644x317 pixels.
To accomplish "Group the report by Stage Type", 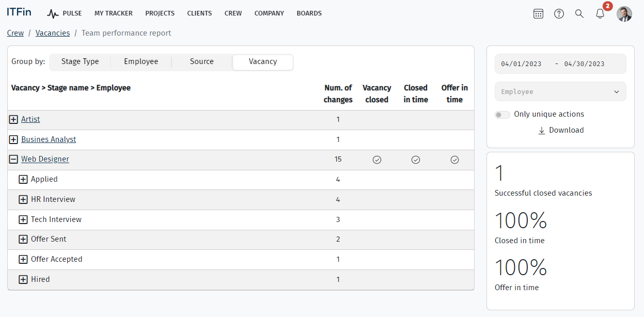I will coord(80,62).
